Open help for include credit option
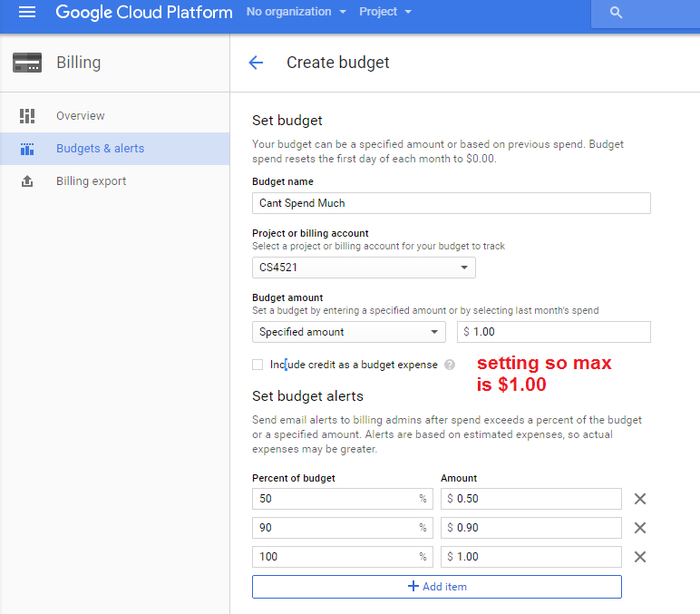Screen dimensions: 700x614 point(450,365)
